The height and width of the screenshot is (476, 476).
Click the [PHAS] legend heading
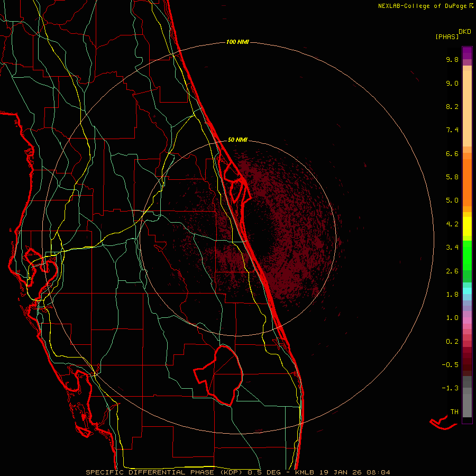pos(447,36)
